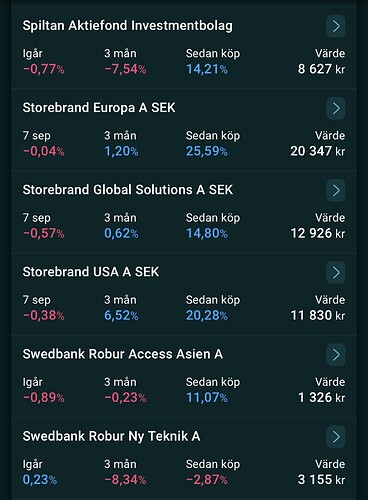Tap the 8 627 kr value
Screen dimensions: 368x500
[x=321, y=69]
